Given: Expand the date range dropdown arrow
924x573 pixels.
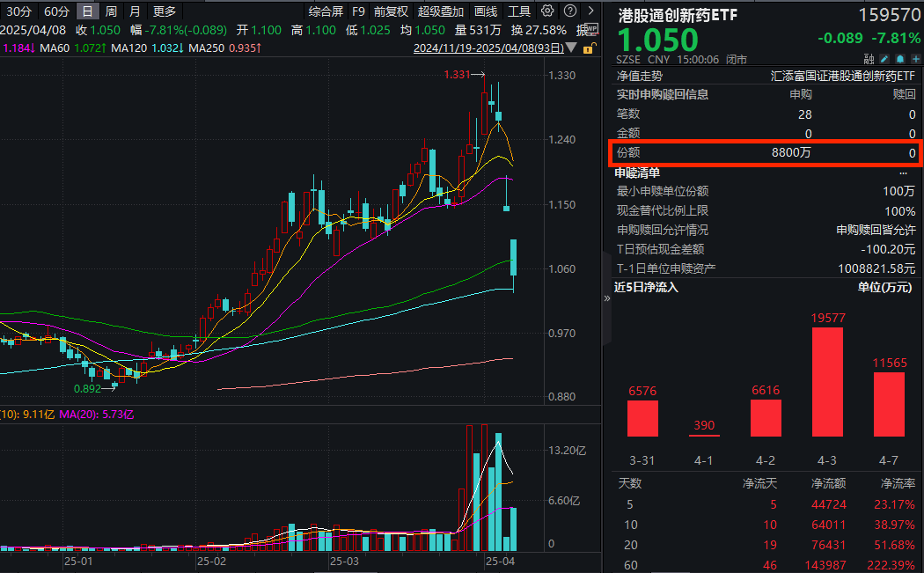Looking at the screenshot, I should click(x=571, y=47).
